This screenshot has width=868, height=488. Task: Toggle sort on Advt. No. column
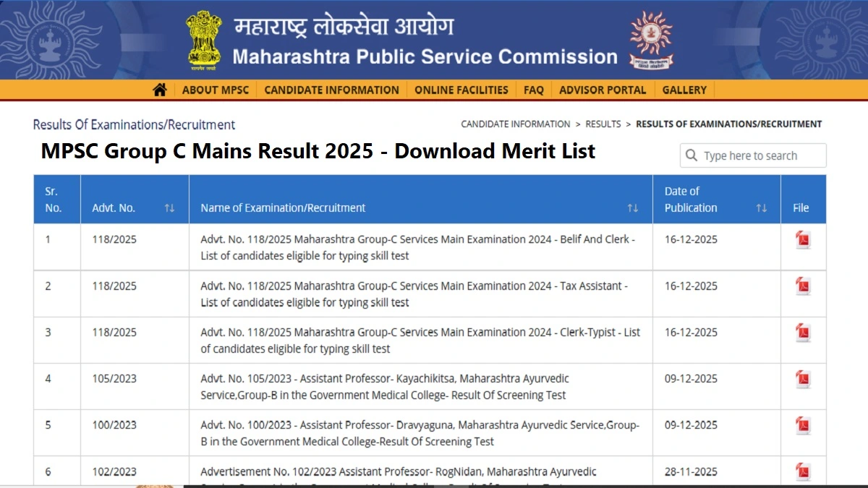pyautogui.click(x=169, y=207)
